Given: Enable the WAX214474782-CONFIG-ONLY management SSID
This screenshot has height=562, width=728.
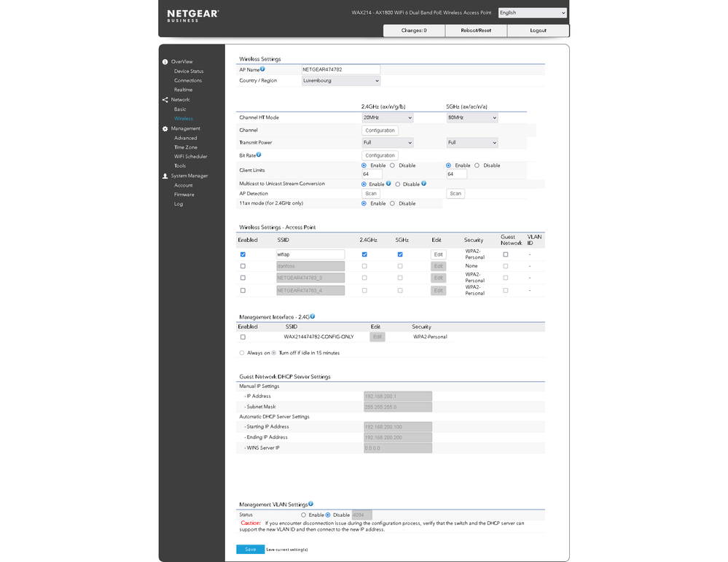Looking at the screenshot, I should (x=243, y=337).
